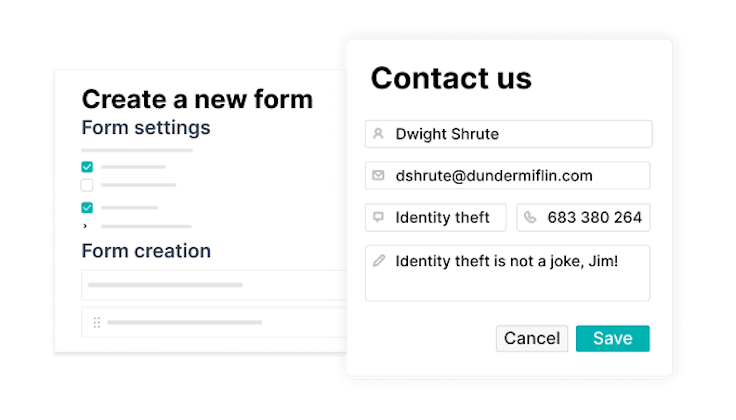Click the Form settings heading
736x420 pixels.
click(x=146, y=128)
